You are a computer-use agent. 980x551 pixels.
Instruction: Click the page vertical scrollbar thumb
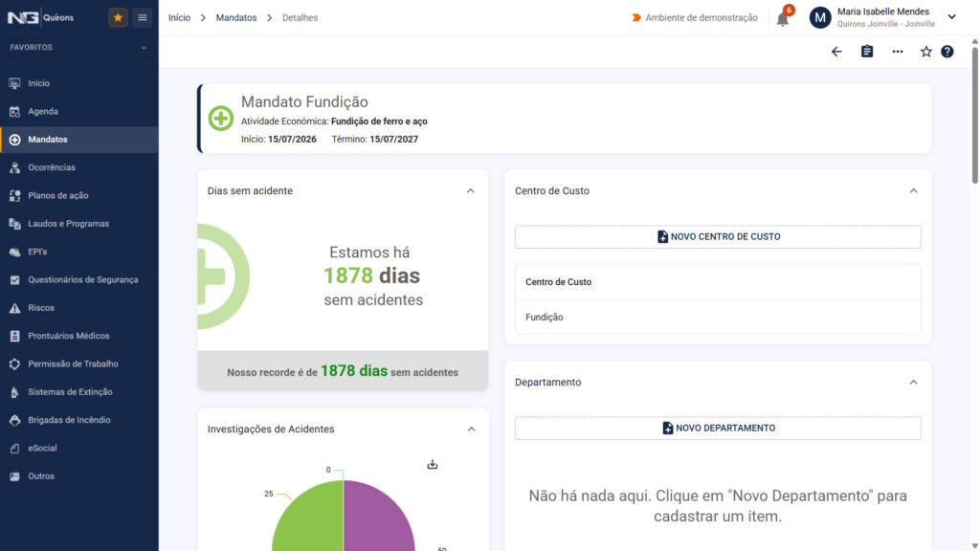click(975, 116)
